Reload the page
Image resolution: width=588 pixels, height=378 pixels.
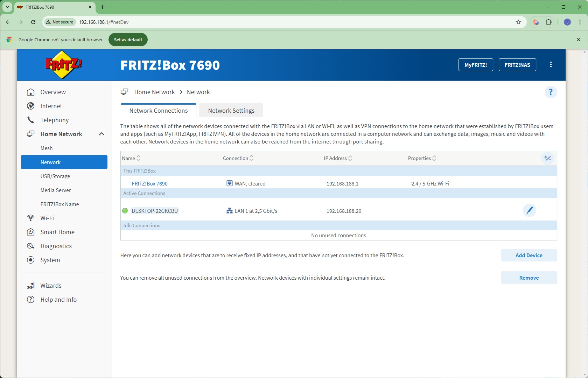[x=33, y=22]
